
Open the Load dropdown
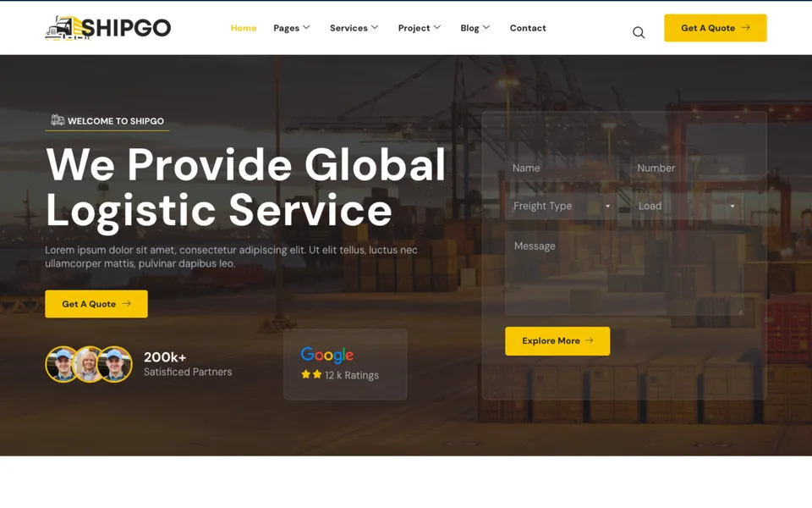point(687,206)
